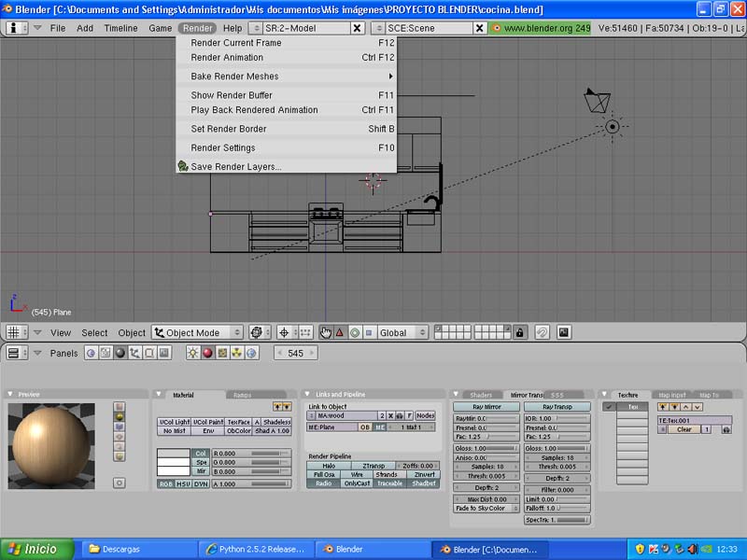Image resolution: width=747 pixels, height=560 pixels.
Task: Adjust the R 0.800 color slider
Action: pyautogui.click(x=250, y=453)
